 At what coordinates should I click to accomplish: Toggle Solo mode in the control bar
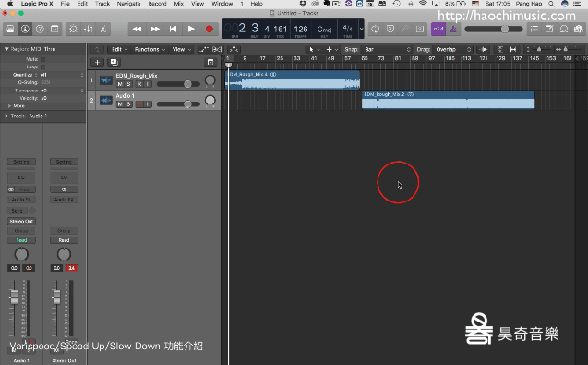tap(420, 29)
